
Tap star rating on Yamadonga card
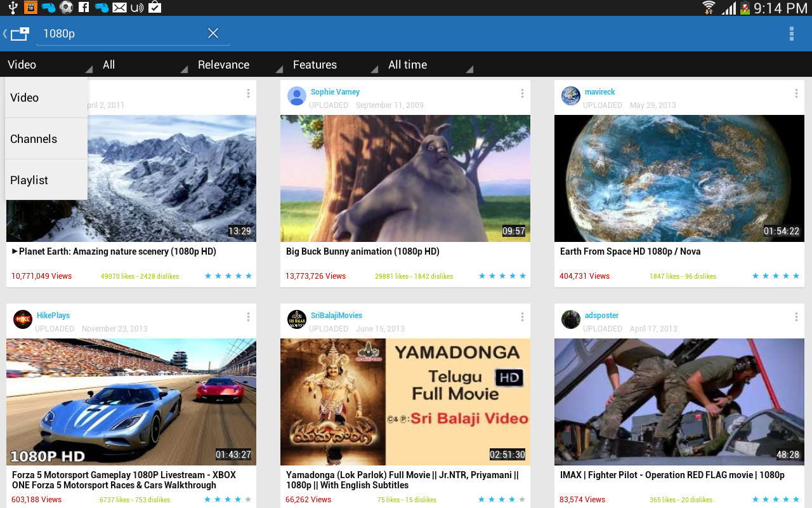[502, 500]
